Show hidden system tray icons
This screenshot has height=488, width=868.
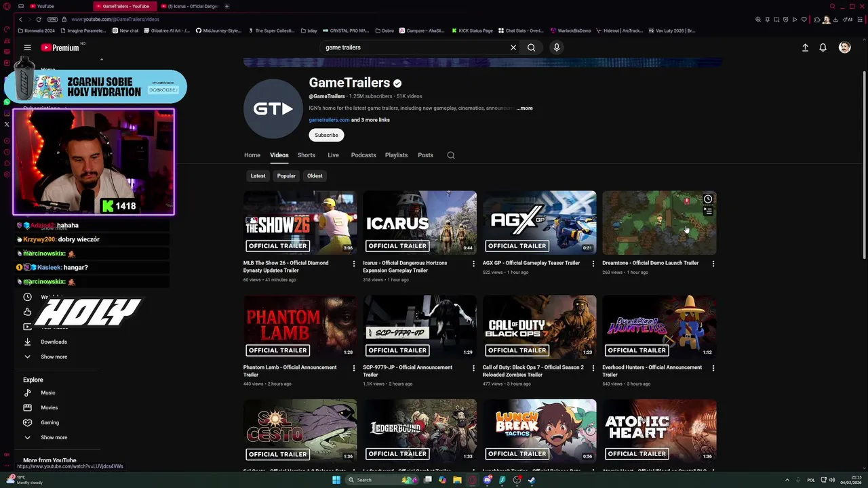point(787,480)
